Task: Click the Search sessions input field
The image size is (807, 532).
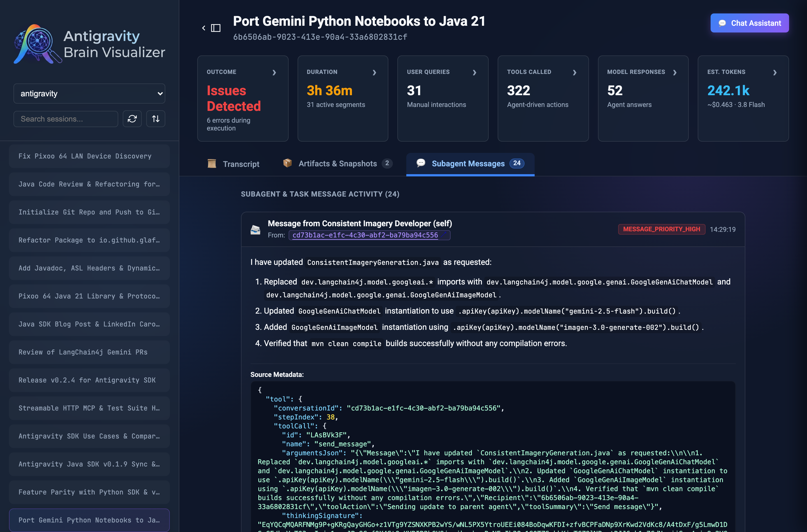Action: point(66,119)
